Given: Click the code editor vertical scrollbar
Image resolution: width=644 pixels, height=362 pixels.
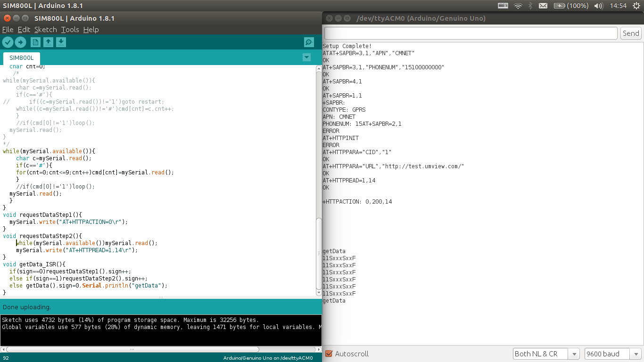Looking at the screenshot, I should pos(319,255).
